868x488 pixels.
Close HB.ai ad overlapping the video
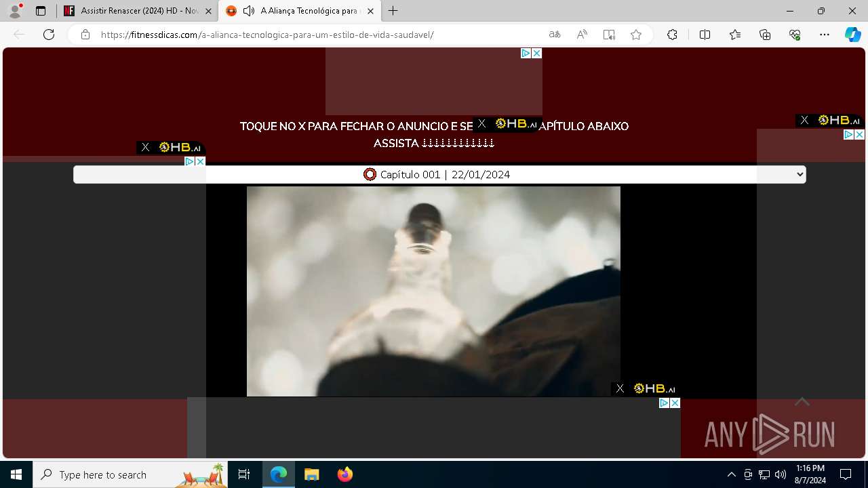pyautogui.click(x=620, y=388)
